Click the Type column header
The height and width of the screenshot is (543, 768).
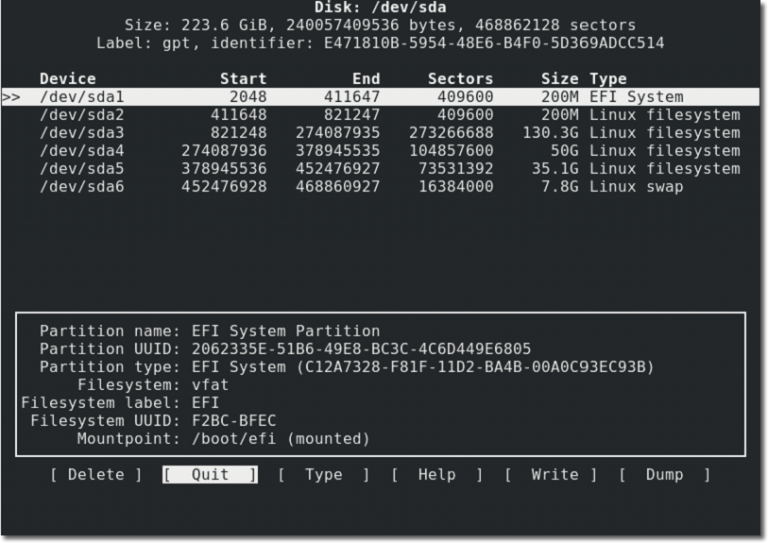[x=608, y=79]
